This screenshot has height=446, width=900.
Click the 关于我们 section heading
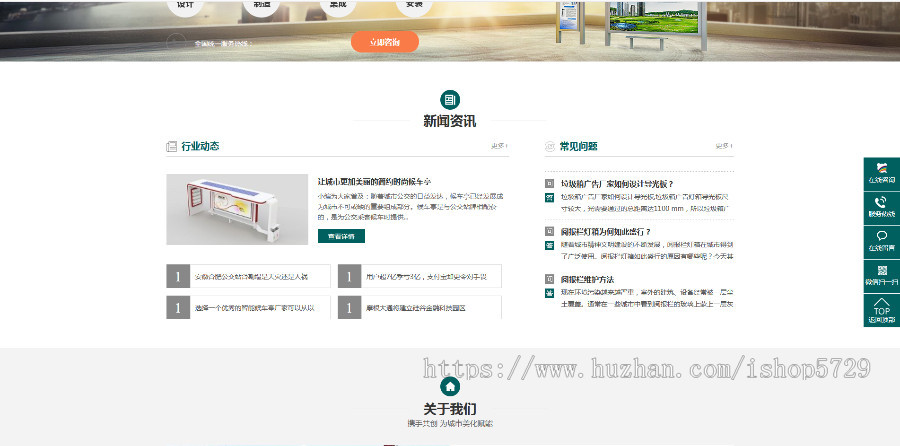(450, 409)
